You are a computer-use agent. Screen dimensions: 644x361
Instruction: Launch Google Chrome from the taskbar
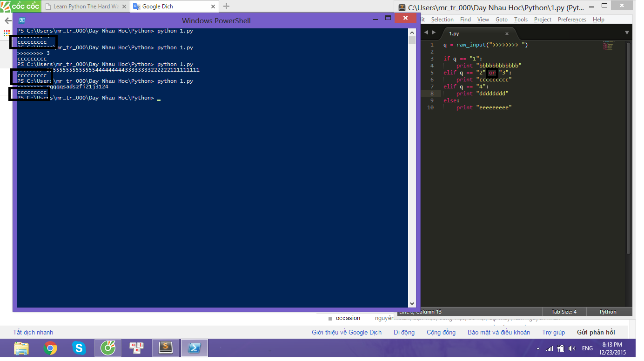tap(50, 348)
